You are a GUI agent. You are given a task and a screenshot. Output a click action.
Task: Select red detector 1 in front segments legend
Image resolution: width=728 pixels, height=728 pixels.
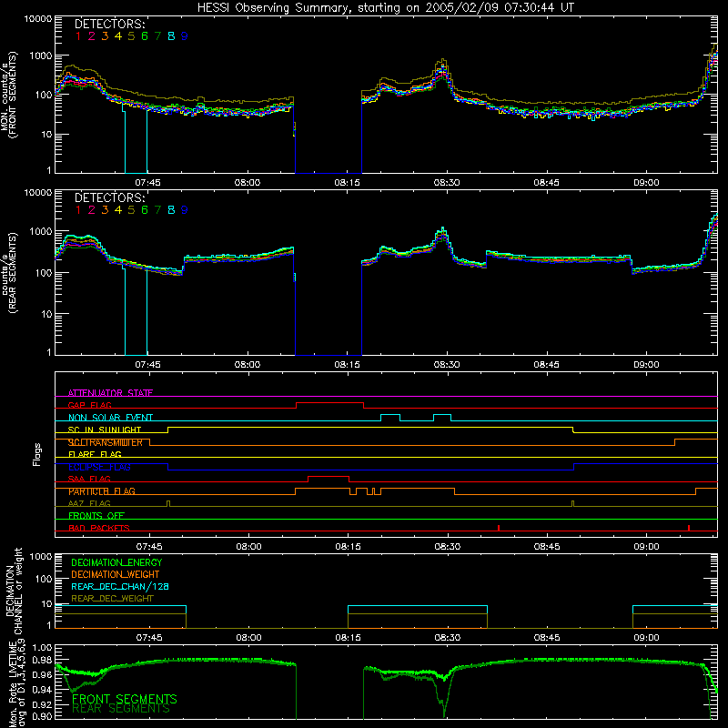[x=78, y=36]
